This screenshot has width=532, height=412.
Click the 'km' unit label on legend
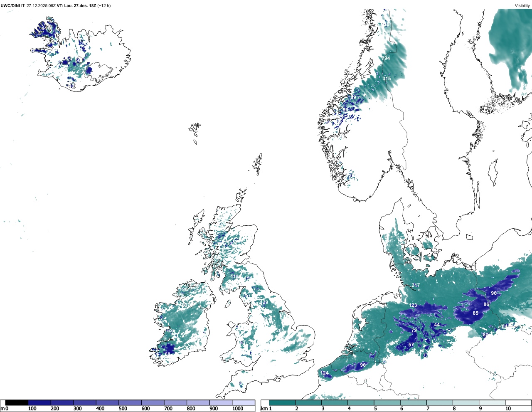264,409
